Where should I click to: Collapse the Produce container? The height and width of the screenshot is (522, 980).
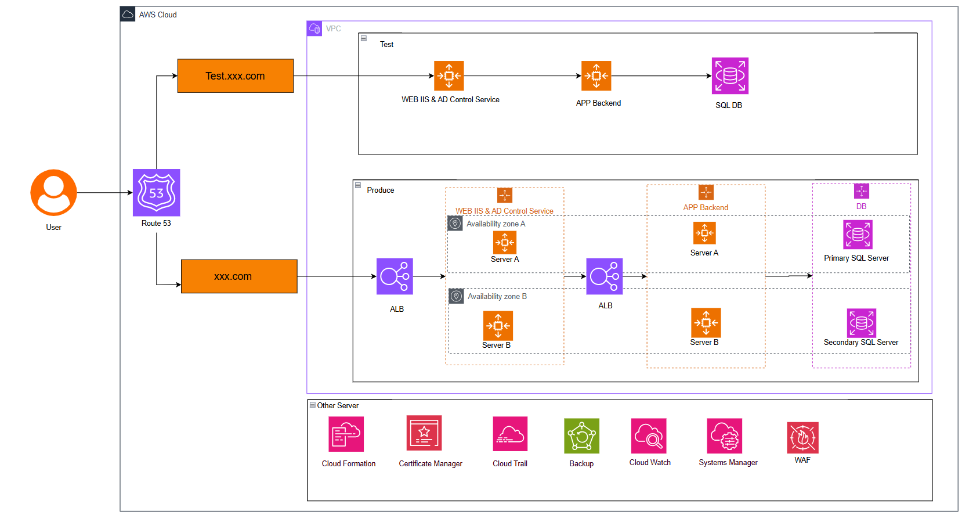(x=358, y=185)
